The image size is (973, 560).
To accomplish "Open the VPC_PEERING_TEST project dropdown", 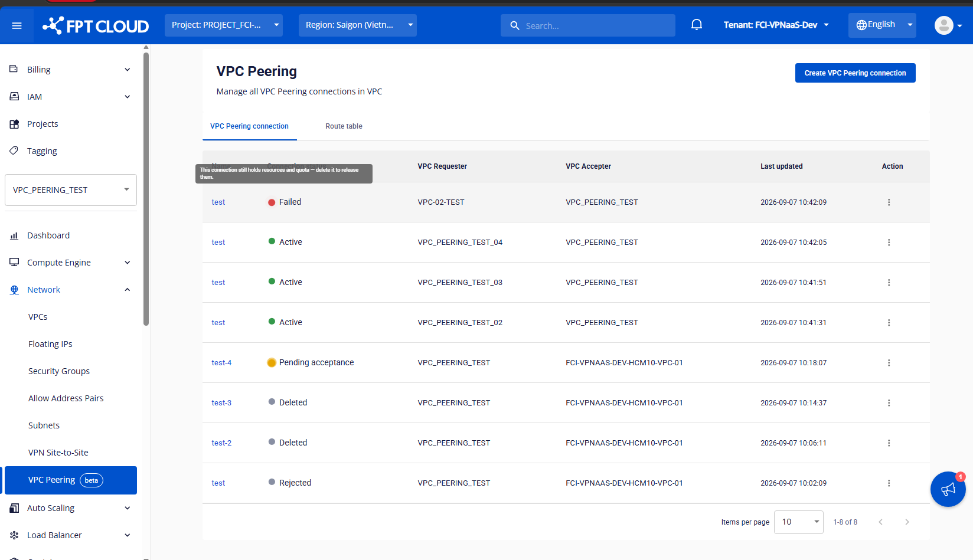I will coord(71,190).
